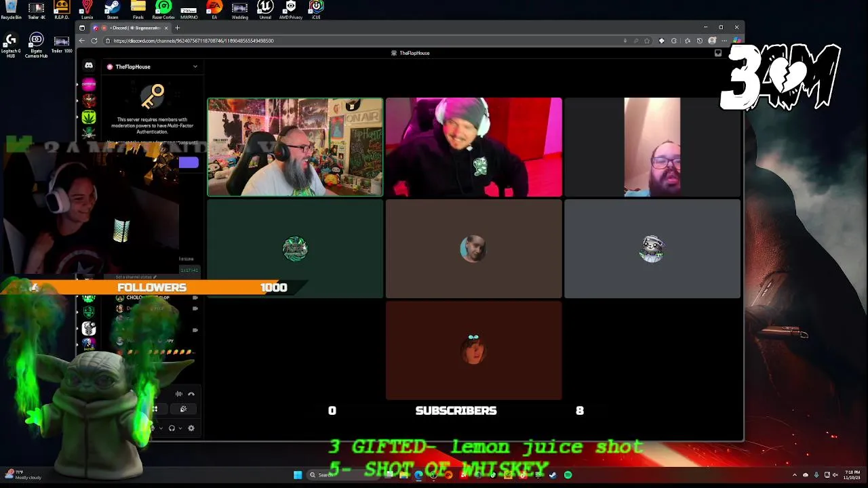Select the green avatar participant tile
The width and height of the screenshot is (868, 488).
[295, 249]
